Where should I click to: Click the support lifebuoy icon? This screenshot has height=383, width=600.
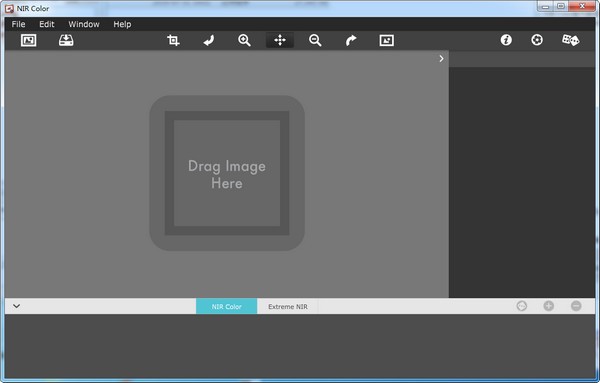coord(537,40)
